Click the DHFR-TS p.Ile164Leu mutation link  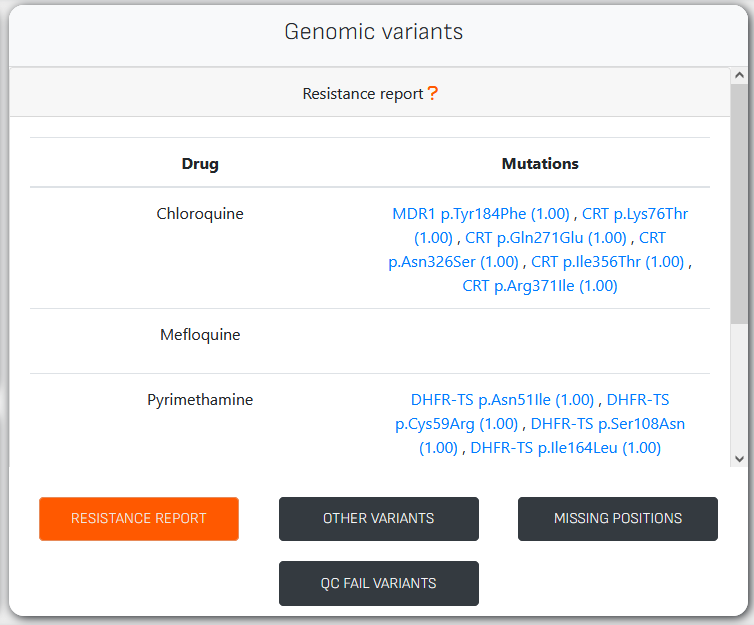(x=565, y=448)
